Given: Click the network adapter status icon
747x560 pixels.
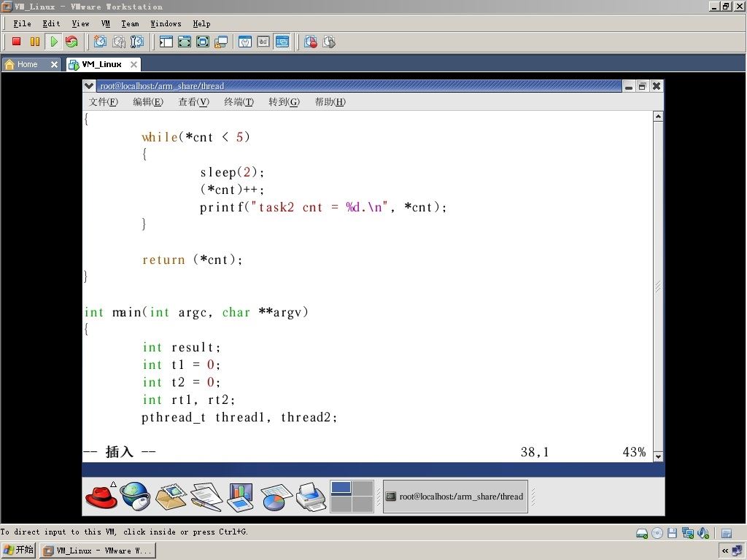Looking at the screenshot, I should point(687,533).
